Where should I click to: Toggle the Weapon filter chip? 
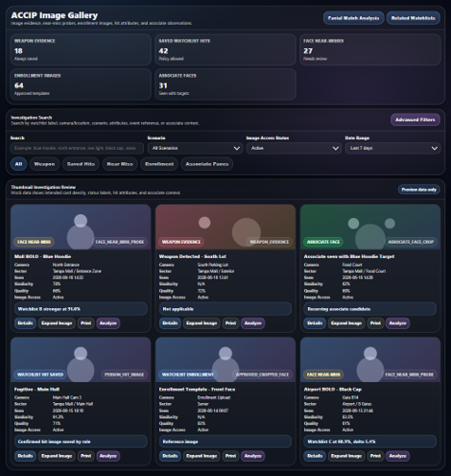point(44,164)
